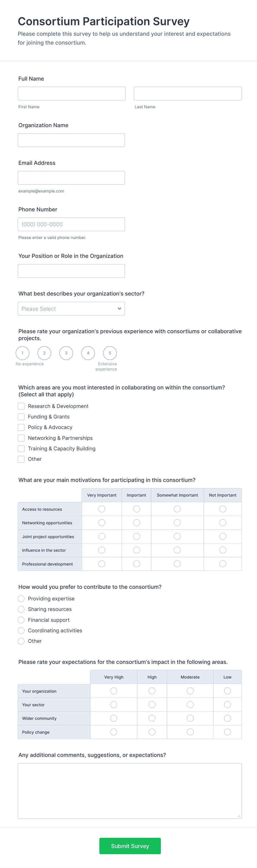Open the organization sector dropdown
The height and width of the screenshot is (868, 257).
tap(71, 309)
